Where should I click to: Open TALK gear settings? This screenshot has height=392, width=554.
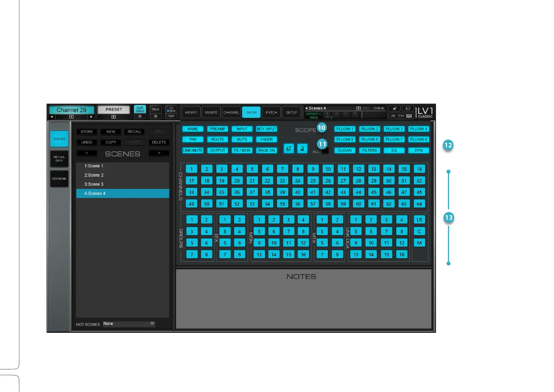156,116
